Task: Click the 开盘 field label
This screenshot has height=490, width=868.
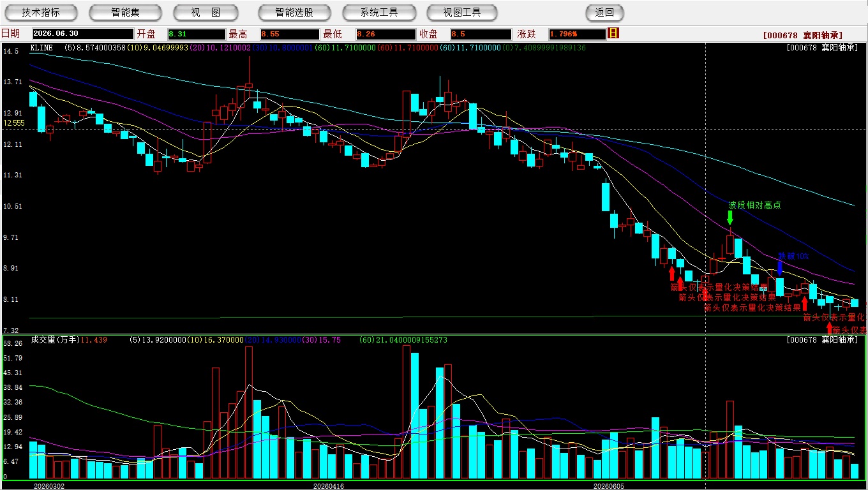Action: click(x=146, y=34)
